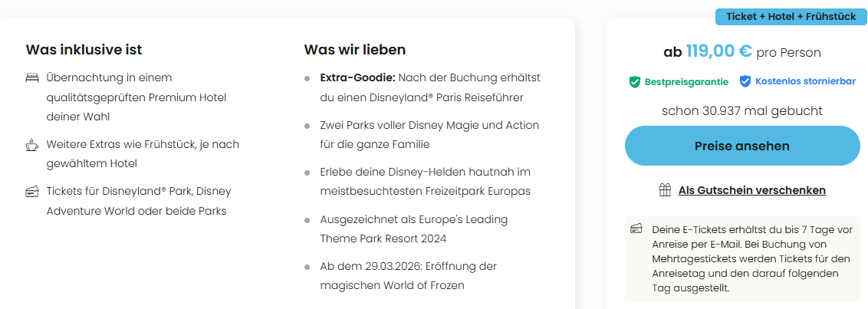The image size is (868, 309).
Task: Click "Zwei Parks voller Disney Magie" bullet
Action: [429, 135]
